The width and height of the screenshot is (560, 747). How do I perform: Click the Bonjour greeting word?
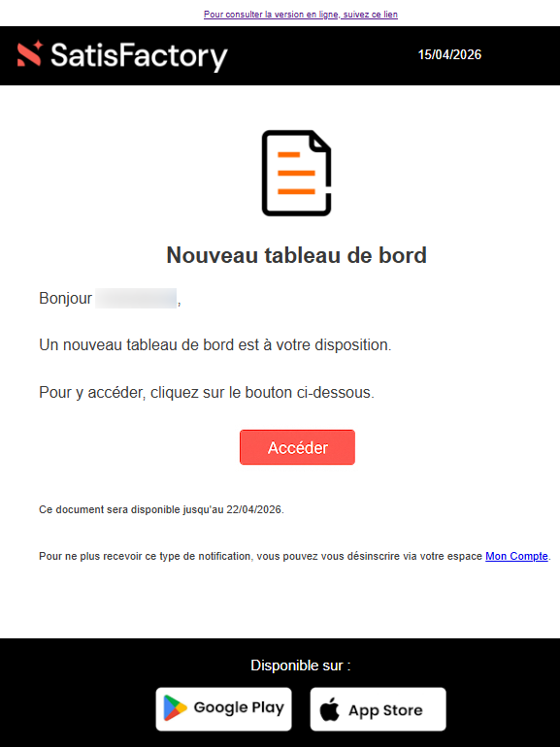65,298
